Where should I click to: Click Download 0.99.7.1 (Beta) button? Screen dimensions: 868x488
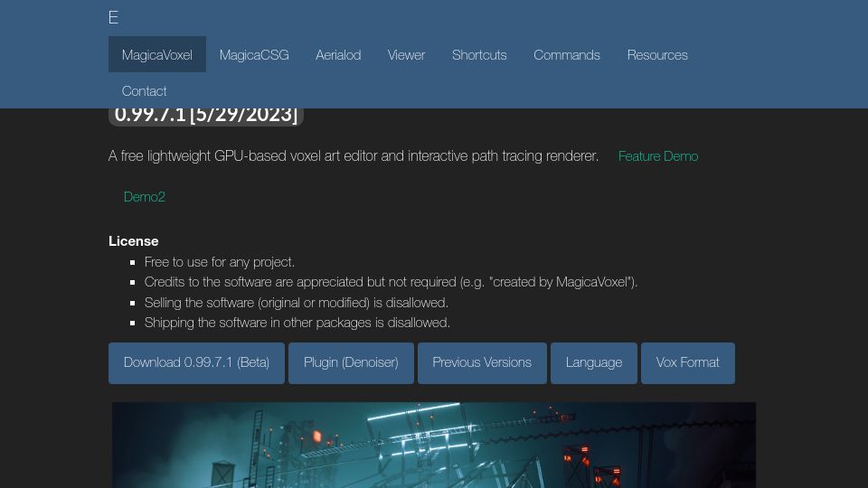[x=196, y=363]
